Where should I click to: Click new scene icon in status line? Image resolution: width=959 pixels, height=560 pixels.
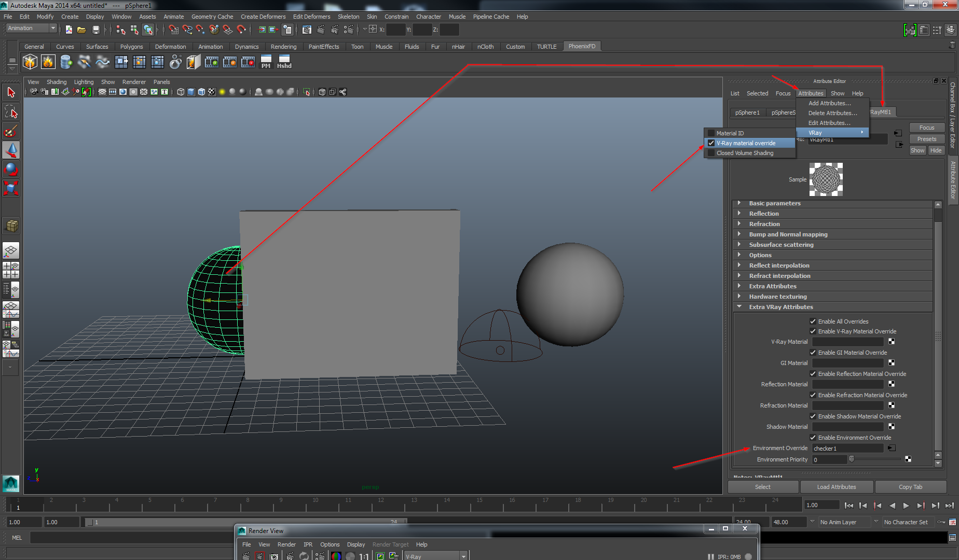click(x=68, y=30)
